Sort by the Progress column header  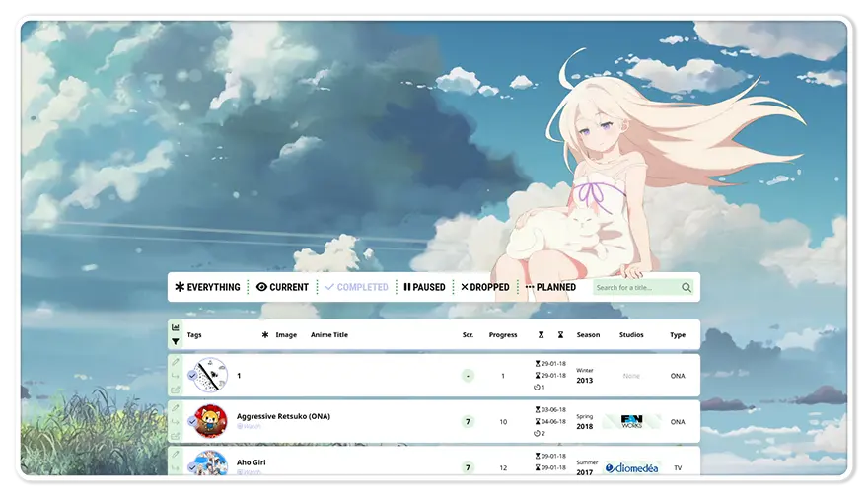pyautogui.click(x=502, y=335)
